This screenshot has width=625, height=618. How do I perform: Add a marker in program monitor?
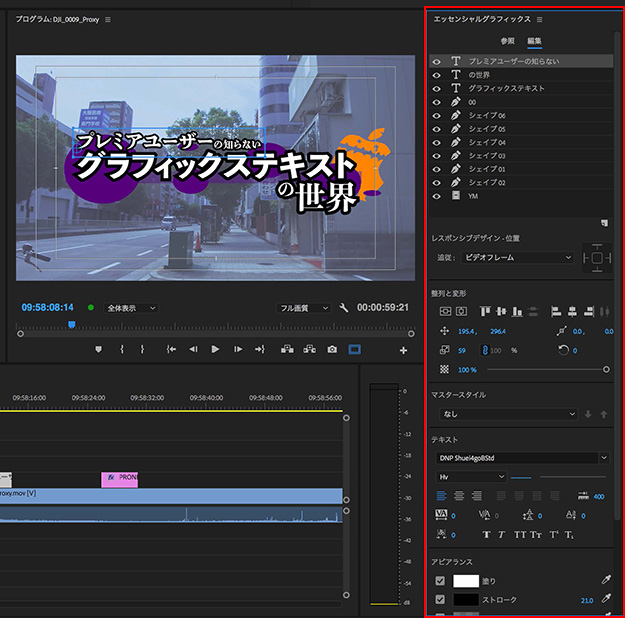coord(98,350)
